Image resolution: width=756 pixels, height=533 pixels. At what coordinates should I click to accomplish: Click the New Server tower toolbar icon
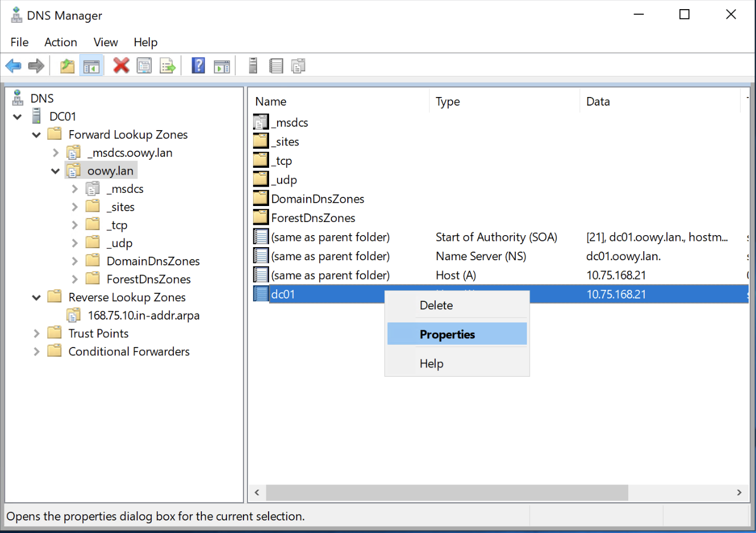pos(253,66)
